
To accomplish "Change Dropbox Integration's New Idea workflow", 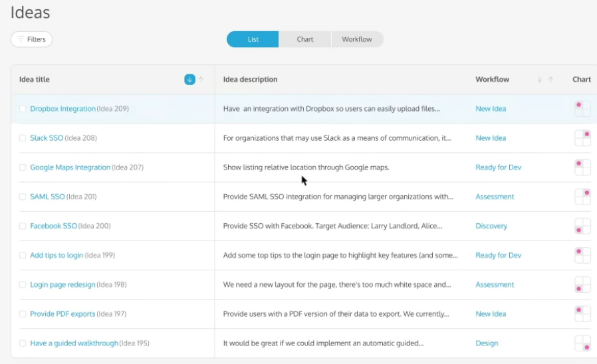I will click(491, 109).
